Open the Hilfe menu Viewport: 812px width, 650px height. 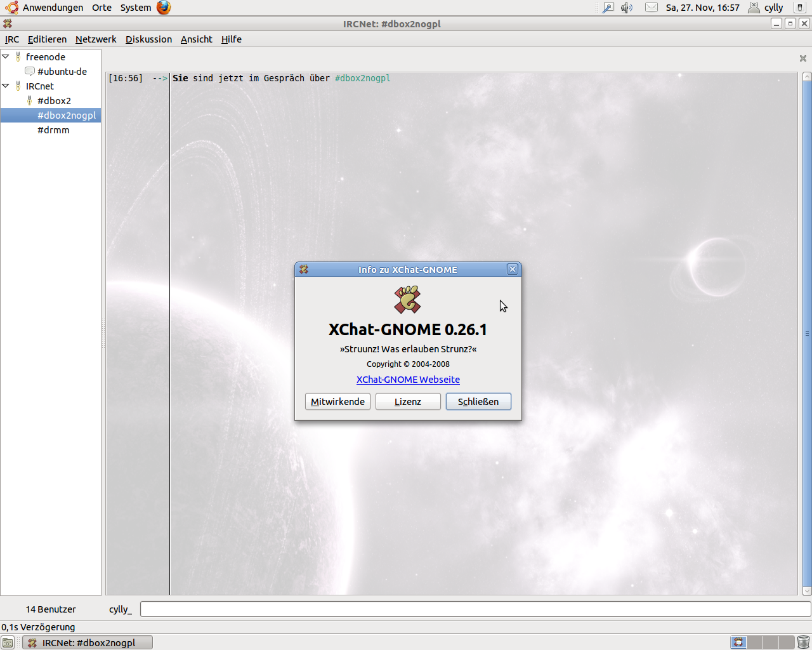pos(232,39)
